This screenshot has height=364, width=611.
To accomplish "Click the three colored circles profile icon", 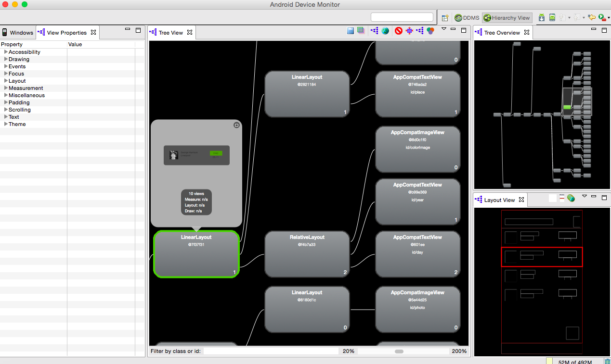I will [x=430, y=31].
